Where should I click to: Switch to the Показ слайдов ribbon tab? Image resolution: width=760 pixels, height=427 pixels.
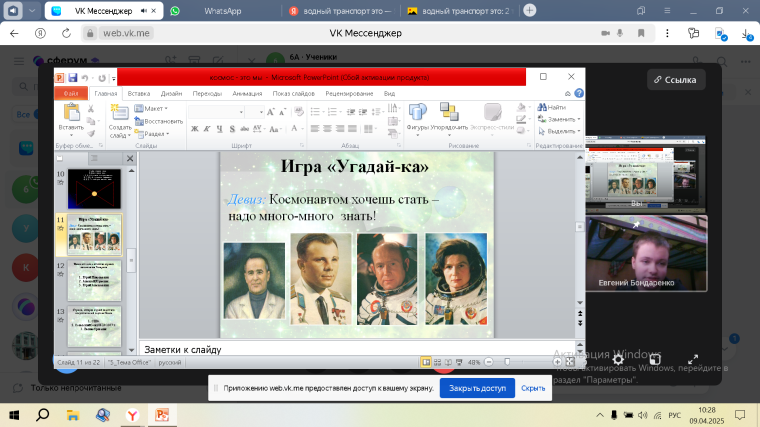pos(293,94)
